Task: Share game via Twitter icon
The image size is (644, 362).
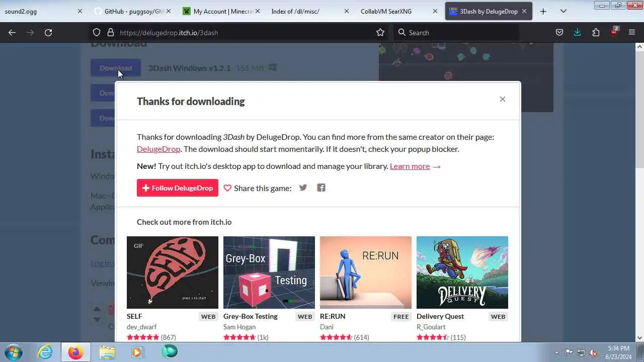Action: point(303,188)
